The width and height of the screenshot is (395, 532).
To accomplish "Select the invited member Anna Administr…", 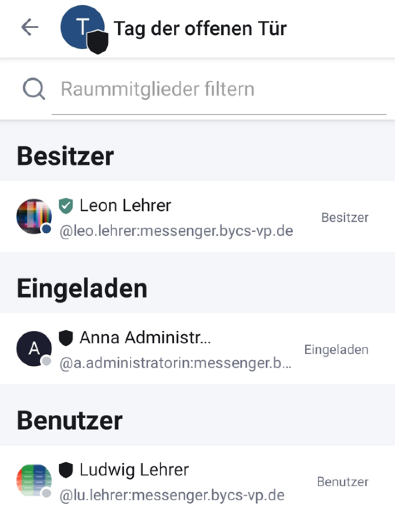I will tap(145, 338).
